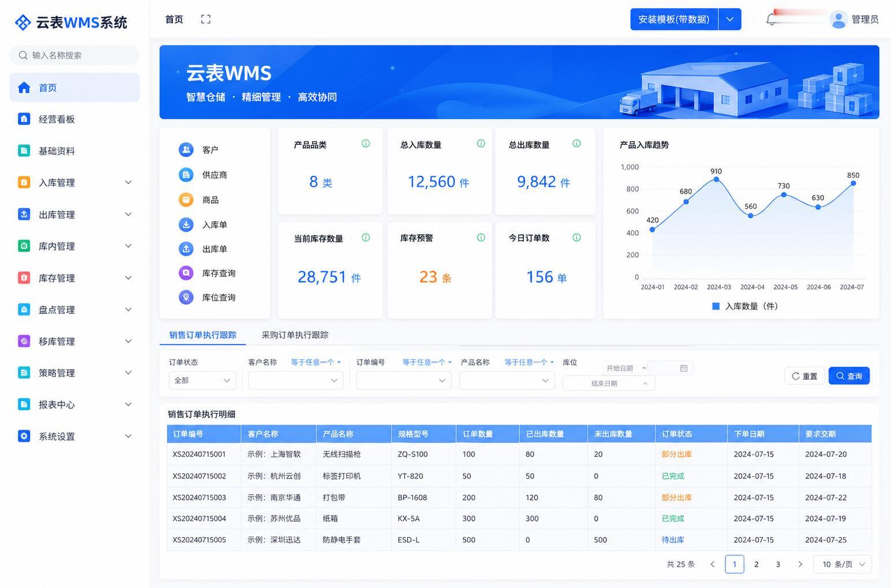
Task: Click the 850 data point for 2024-07
Action: click(x=853, y=183)
